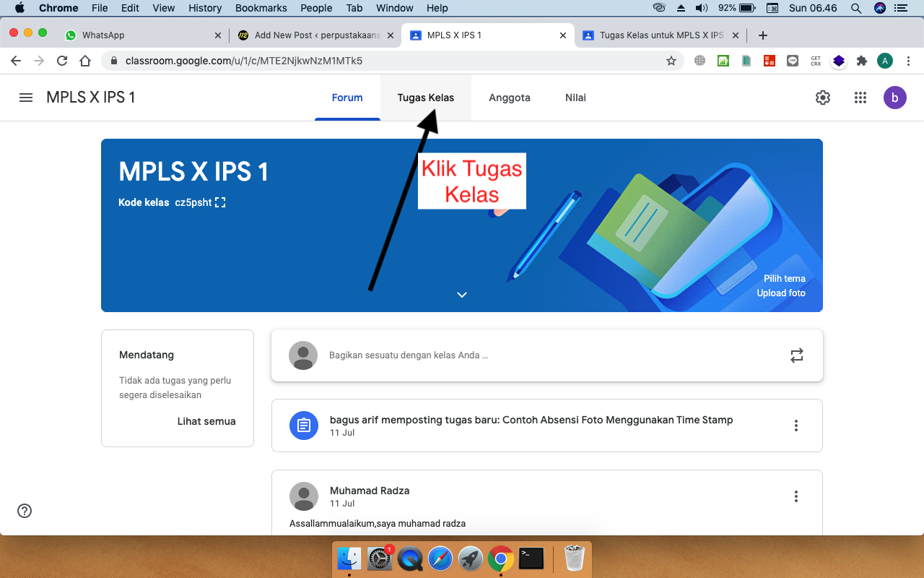Switch to the Tugas Kelas tab
The height and width of the screenshot is (578, 924).
click(426, 98)
